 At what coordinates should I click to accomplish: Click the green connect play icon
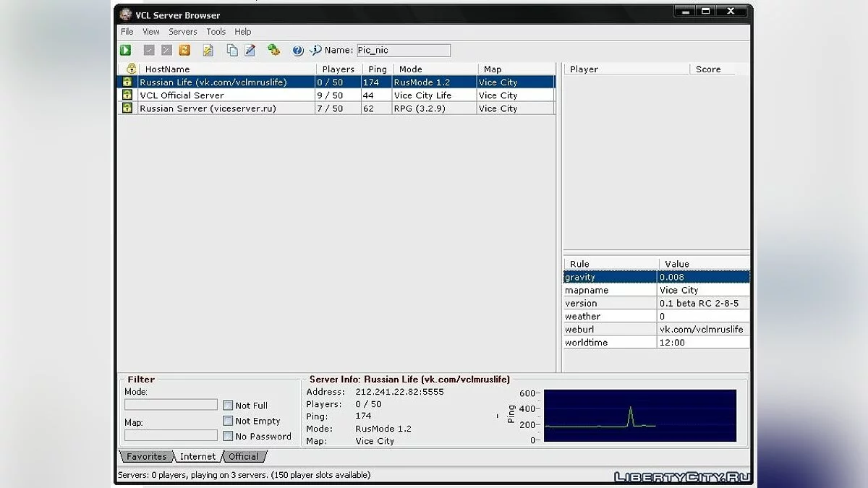coord(126,50)
